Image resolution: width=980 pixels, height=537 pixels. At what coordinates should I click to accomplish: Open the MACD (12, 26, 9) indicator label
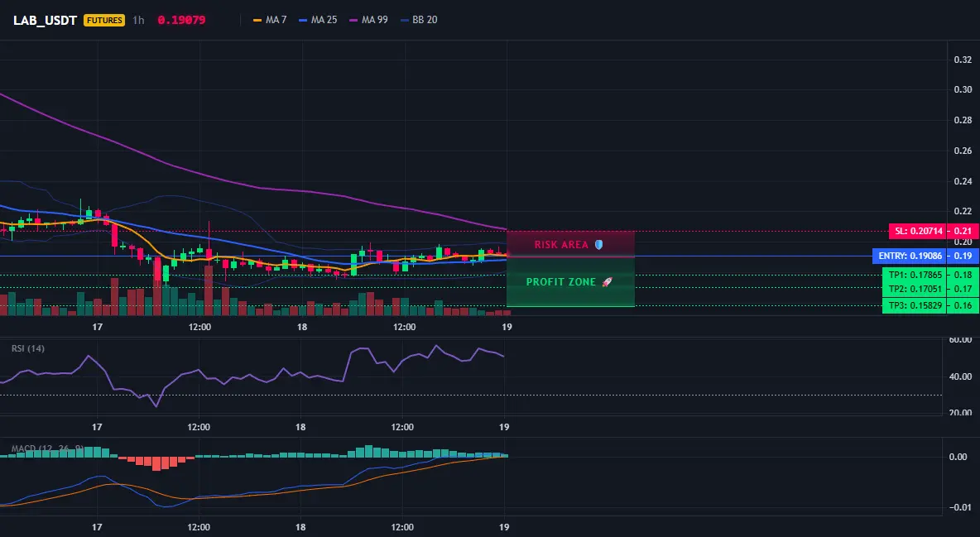click(x=47, y=448)
